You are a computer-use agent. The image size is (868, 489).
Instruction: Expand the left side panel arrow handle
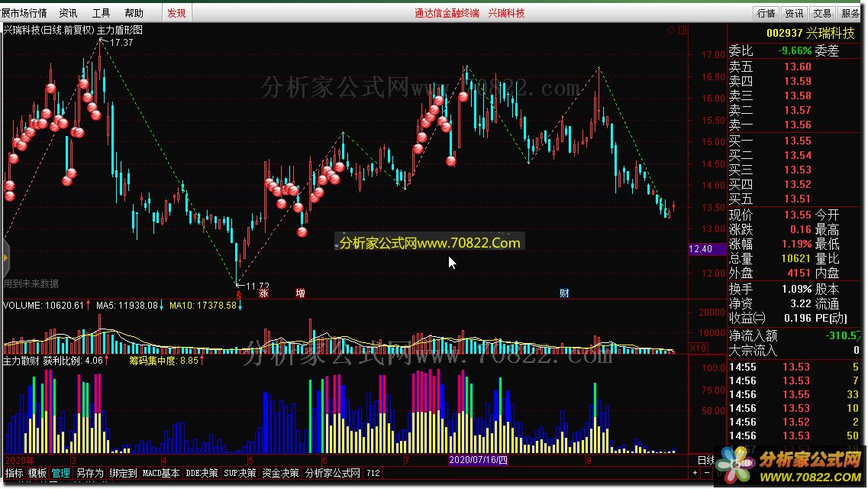(5, 257)
